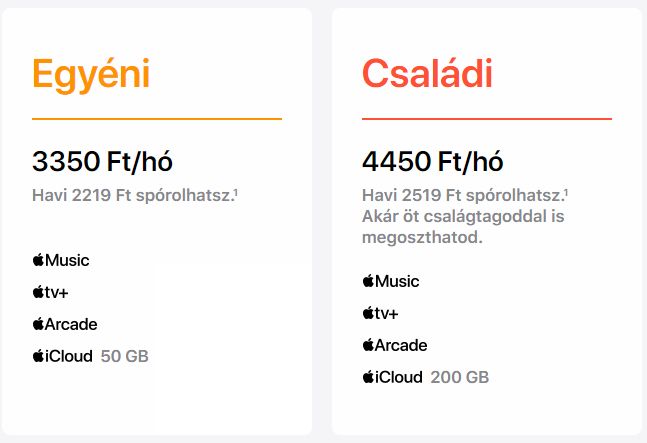Click the Apple Arcade logo in Családi plan
This screenshot has width=647, height=443.
(x=394, y=345)
